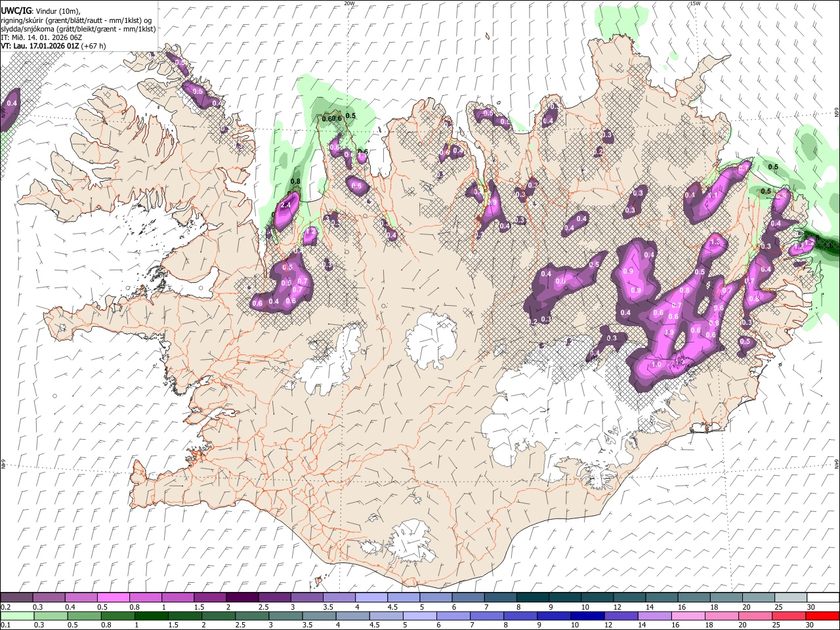The width and height of the screenshot is (840, 630).
Task: Click the white 30 swatch in upper legend
Action: [822, 598]
